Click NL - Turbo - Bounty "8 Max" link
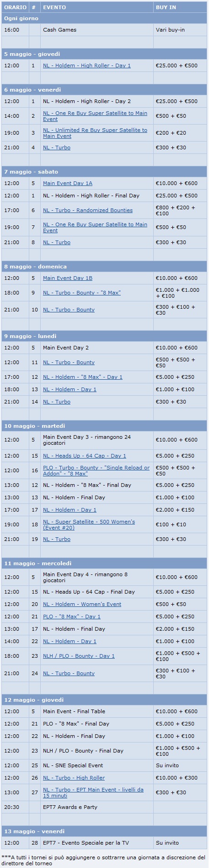 82,293
